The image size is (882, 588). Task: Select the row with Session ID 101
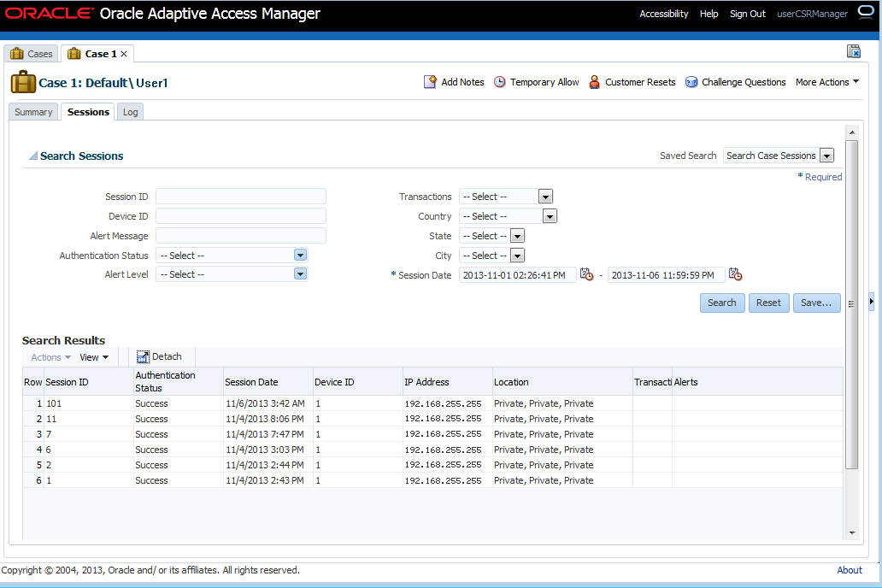click(x=432, y=403)
